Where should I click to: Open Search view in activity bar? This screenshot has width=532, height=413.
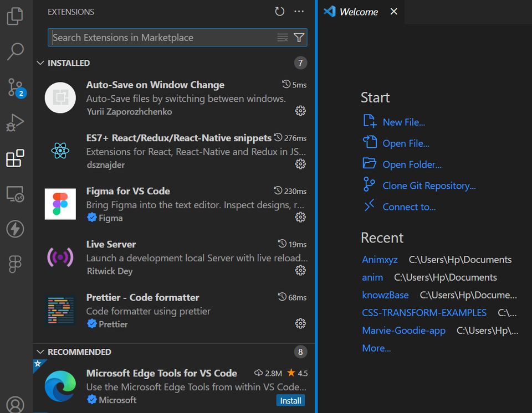tap(15, 51)
